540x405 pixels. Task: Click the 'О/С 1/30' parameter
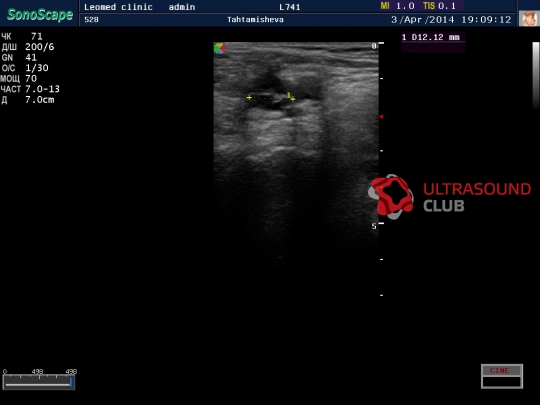25,68
